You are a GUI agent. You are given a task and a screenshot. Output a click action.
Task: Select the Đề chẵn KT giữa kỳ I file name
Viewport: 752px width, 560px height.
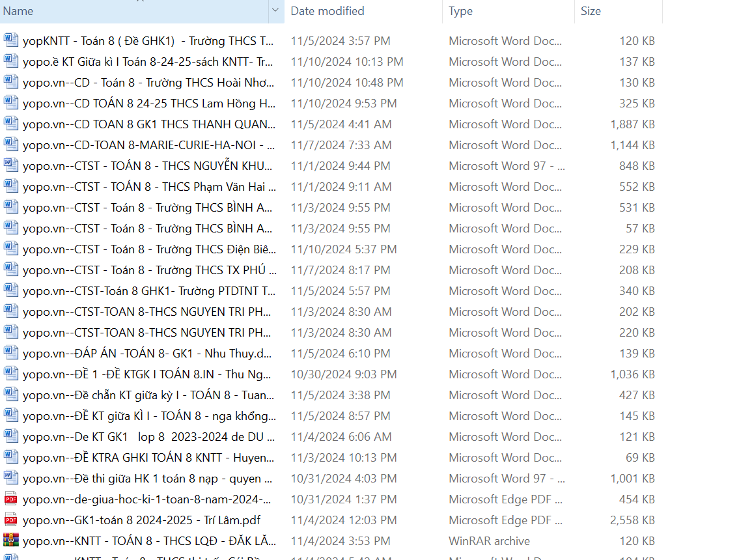148,395
